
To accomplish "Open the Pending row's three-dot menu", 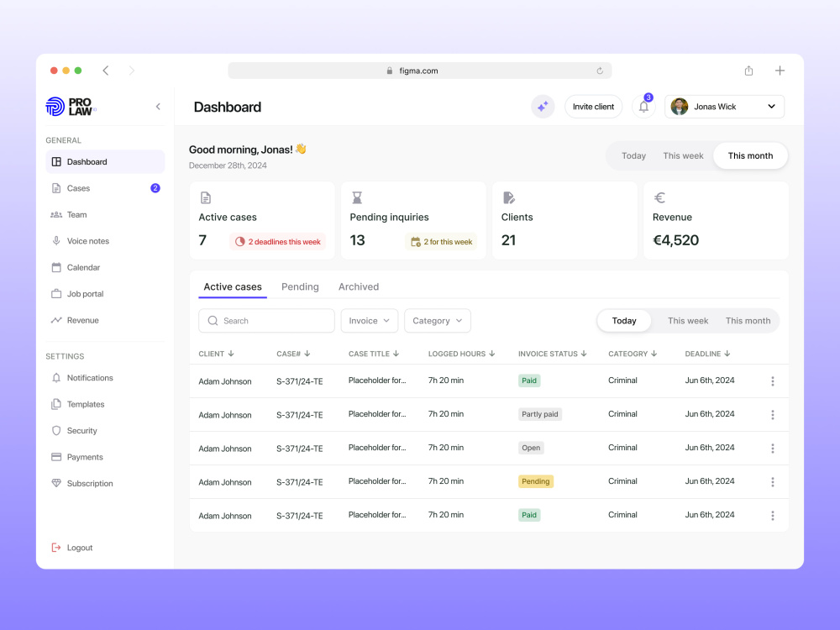I will click(773, 481).
